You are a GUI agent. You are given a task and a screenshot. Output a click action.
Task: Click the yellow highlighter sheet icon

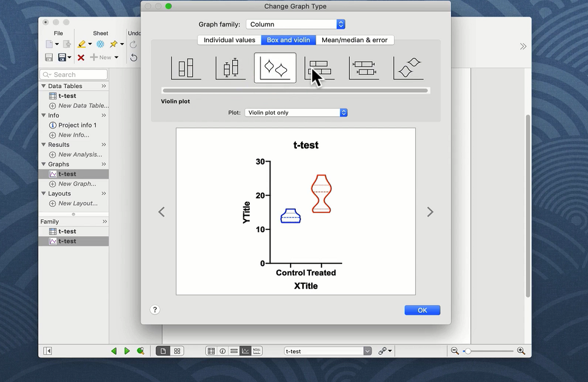(x=82, y=44)
